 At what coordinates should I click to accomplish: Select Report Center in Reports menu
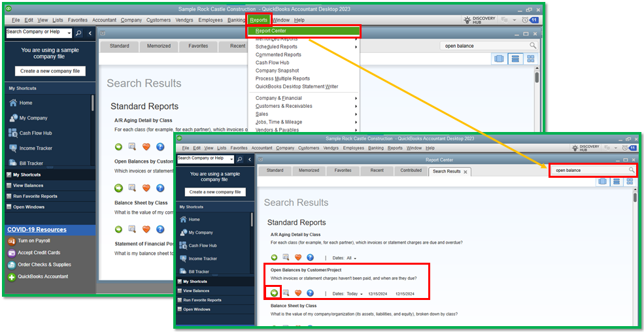click(303, 31)
